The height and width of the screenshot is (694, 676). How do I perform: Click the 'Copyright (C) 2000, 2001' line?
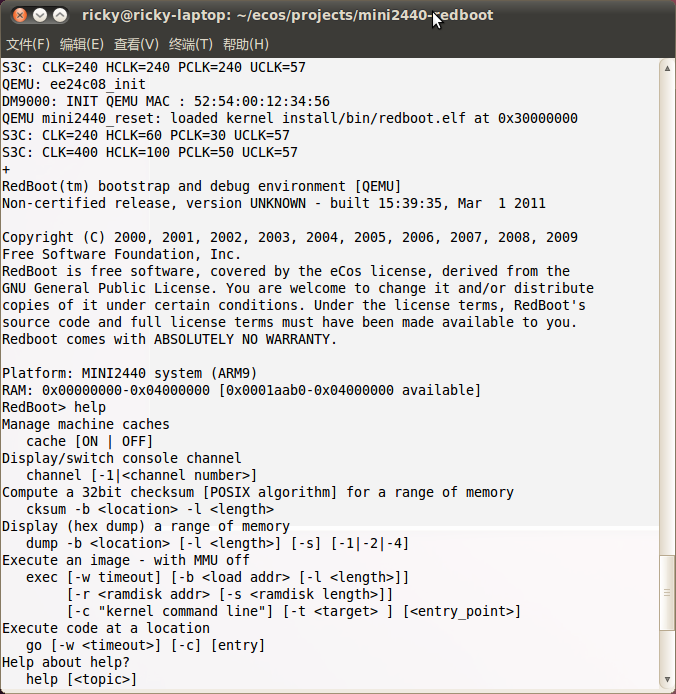290,237
